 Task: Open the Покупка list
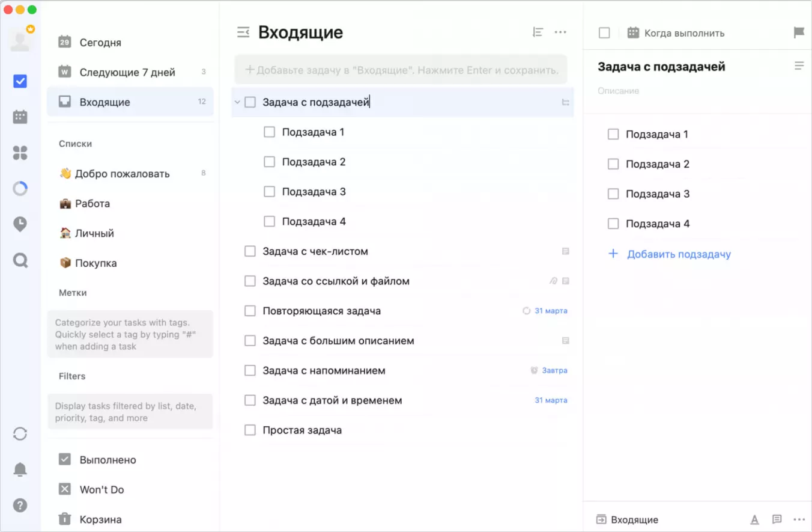pos(130,263)
